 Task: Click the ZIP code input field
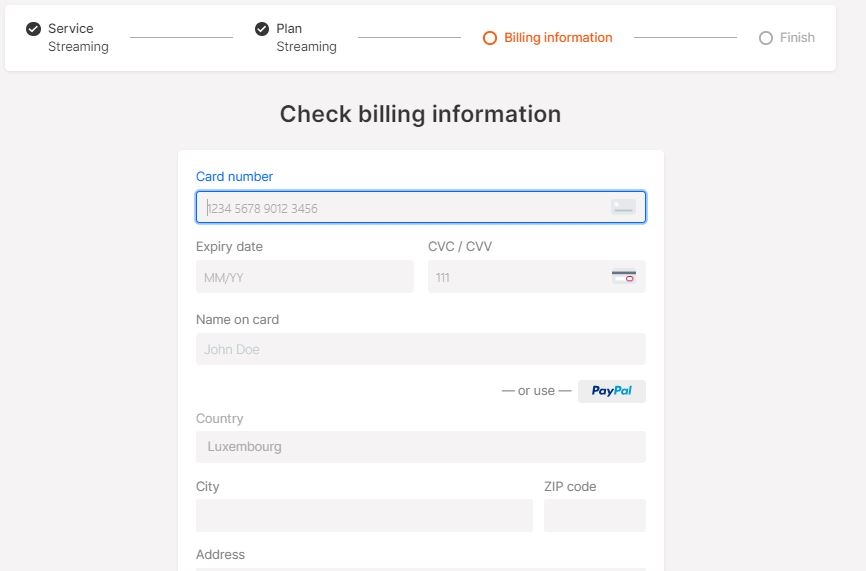594,515
